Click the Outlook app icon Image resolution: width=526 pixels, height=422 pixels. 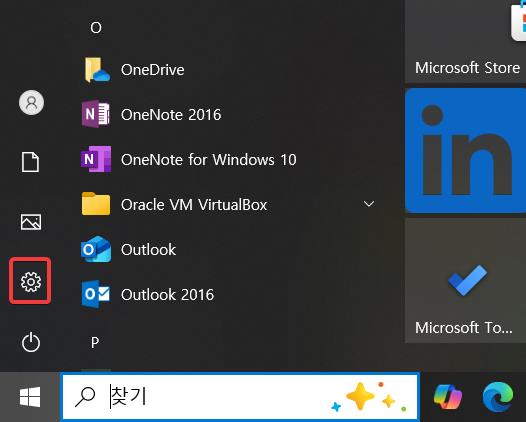96,249
